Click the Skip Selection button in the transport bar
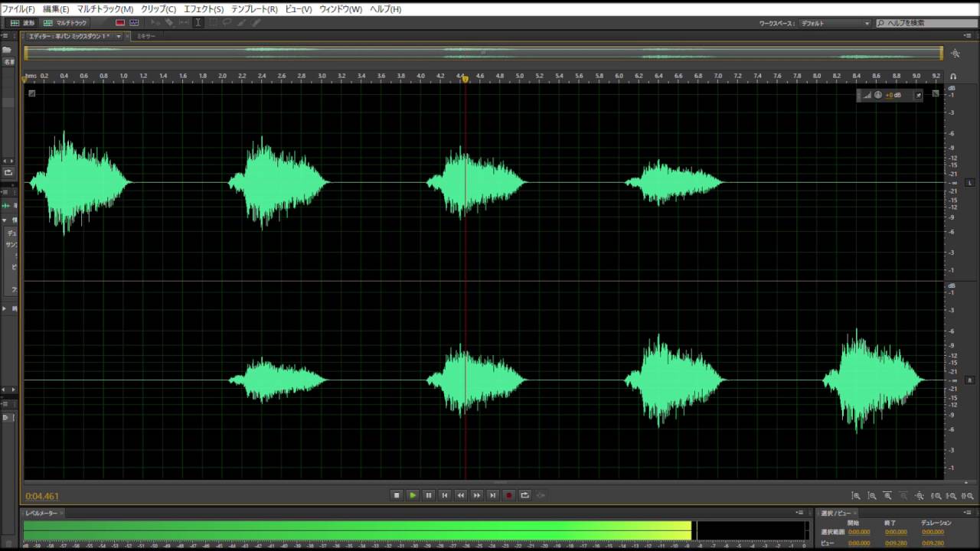This screenshot has height=551, width=980. [x=541, y=495]
